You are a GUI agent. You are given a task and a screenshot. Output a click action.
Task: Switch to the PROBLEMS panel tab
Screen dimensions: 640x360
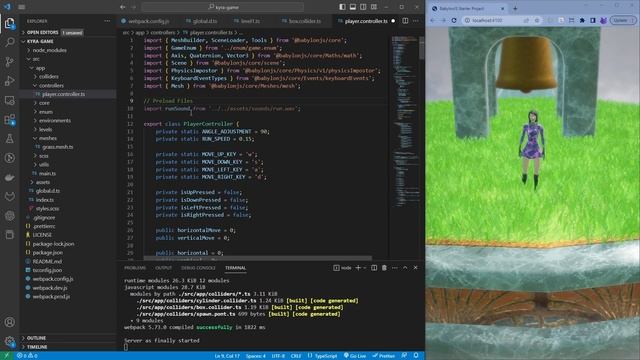135,268
